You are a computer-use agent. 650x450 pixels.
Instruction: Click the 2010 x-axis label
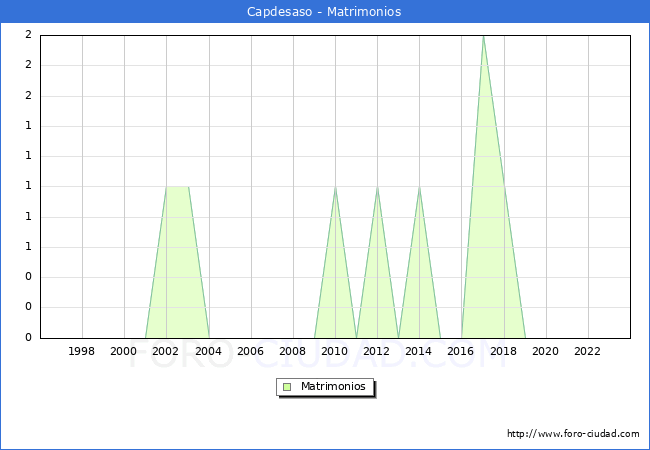(335, 351)
